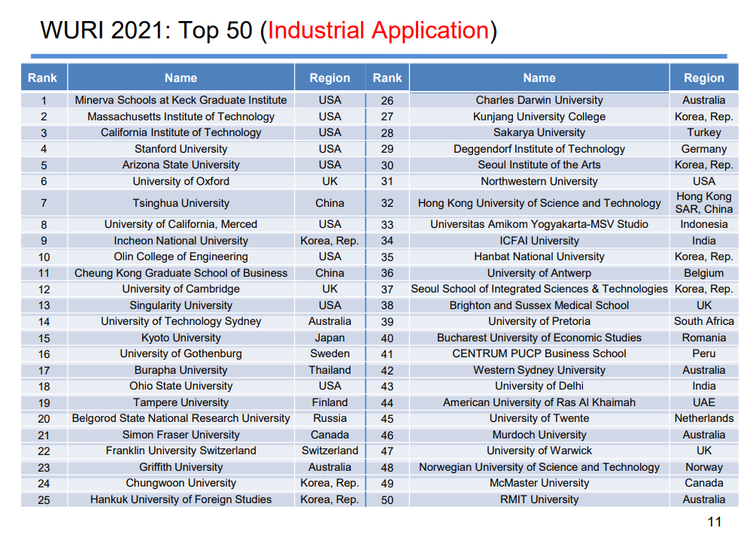
Task: Click the 'Charles Darwin University' cell
Action: [539, 100]
